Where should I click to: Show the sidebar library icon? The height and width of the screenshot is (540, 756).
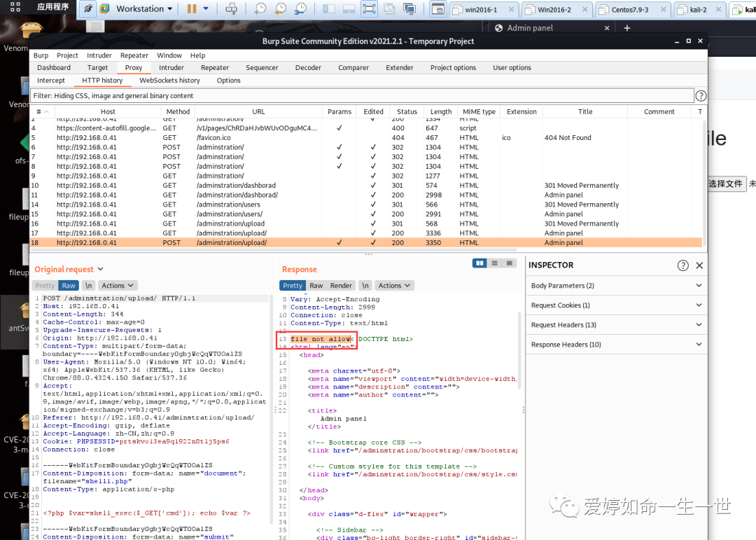[329, 8]
